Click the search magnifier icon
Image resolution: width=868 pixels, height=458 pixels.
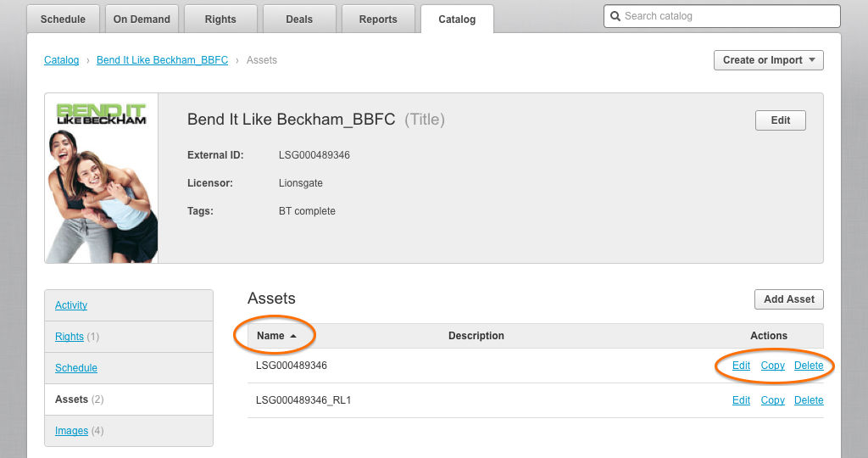click(x=615, y=16)
